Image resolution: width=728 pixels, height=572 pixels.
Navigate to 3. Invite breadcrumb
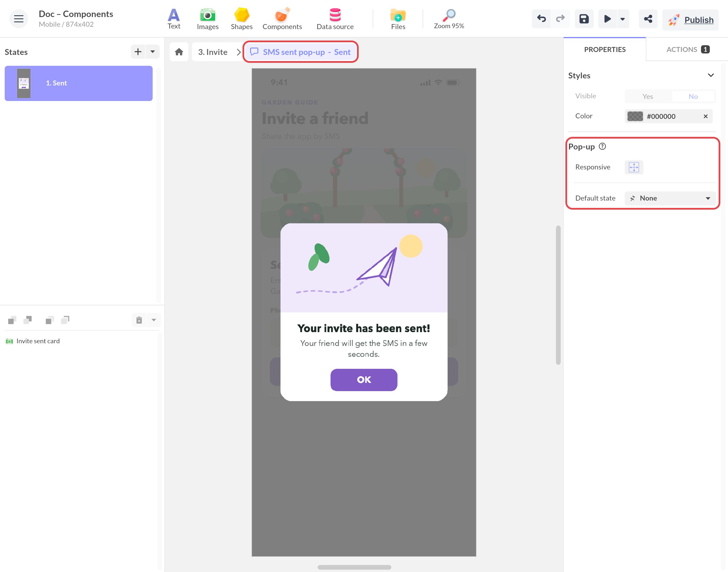(213, 52)
